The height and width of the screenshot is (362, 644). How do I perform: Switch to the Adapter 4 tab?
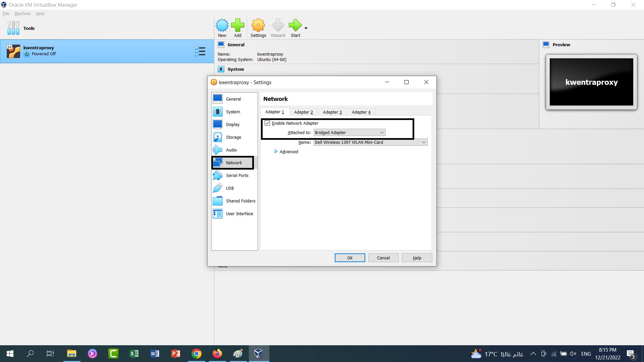(x=361, y=112)
